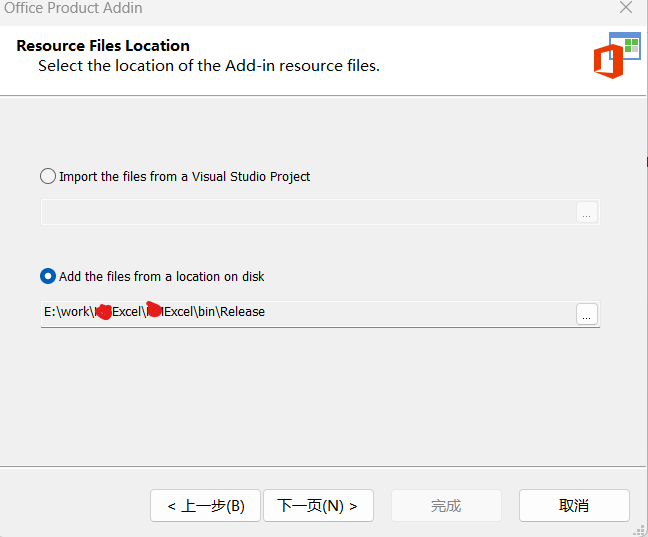Click the second red scribble in the disk path
The width and height of the screenshot is (648, 537).
(x=154, y=309)
